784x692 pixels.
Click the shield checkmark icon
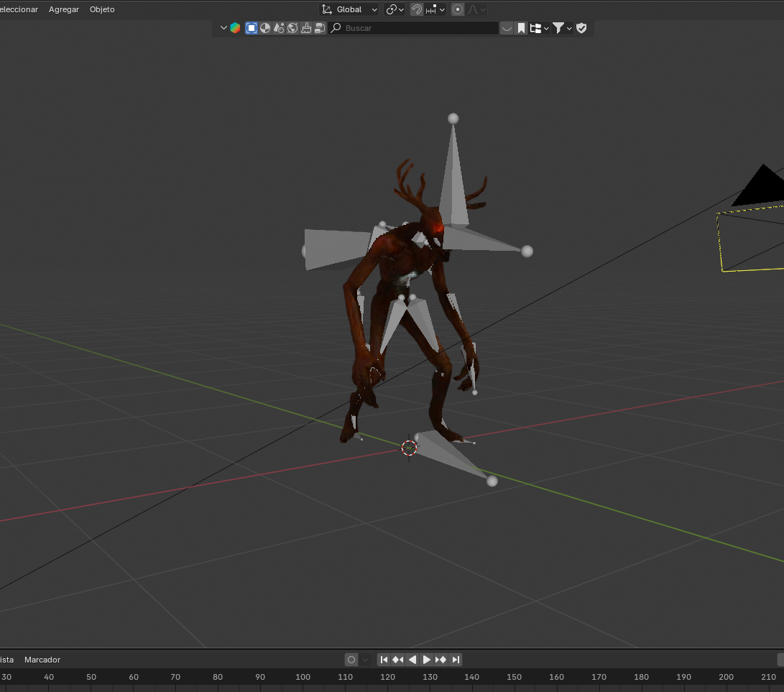581,28
